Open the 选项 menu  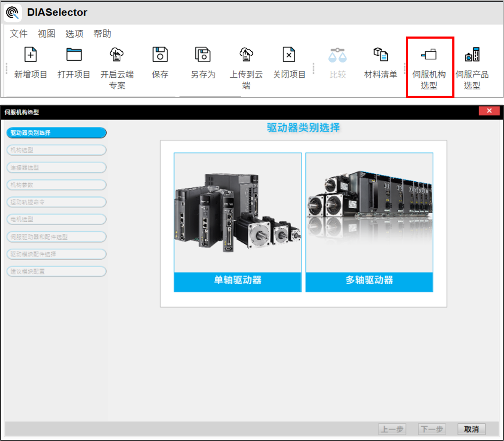(x=74, y=34)
